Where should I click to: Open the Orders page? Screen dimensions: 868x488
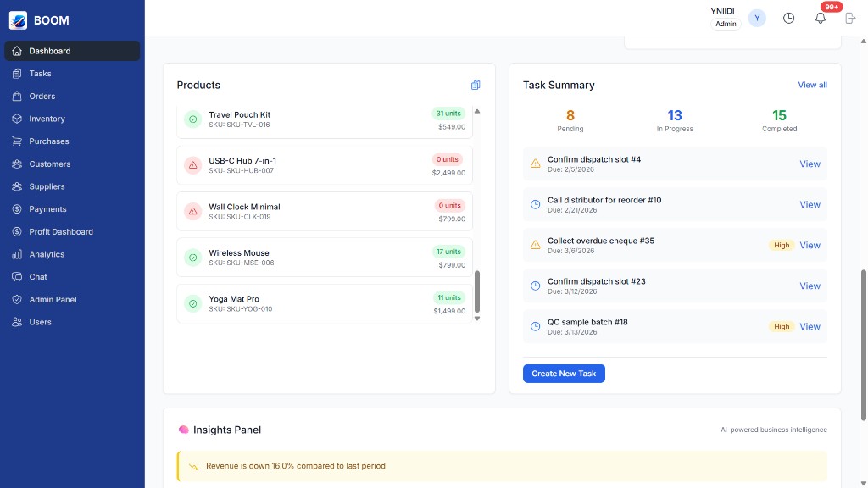[72, 97]
